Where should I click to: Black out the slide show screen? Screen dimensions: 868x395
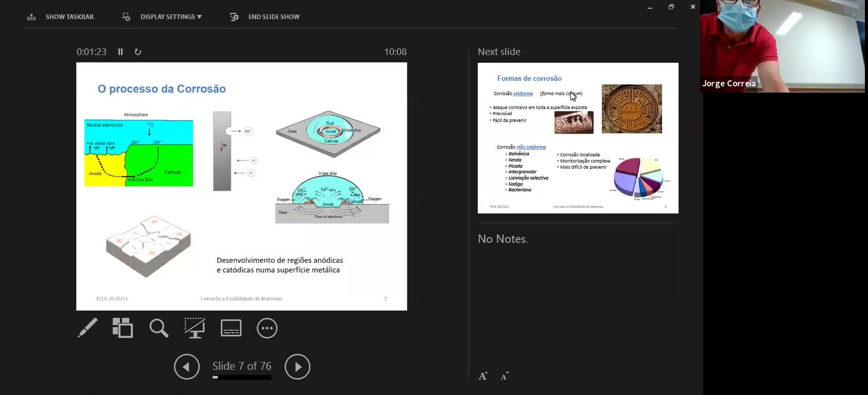click(x=195, y=328)
